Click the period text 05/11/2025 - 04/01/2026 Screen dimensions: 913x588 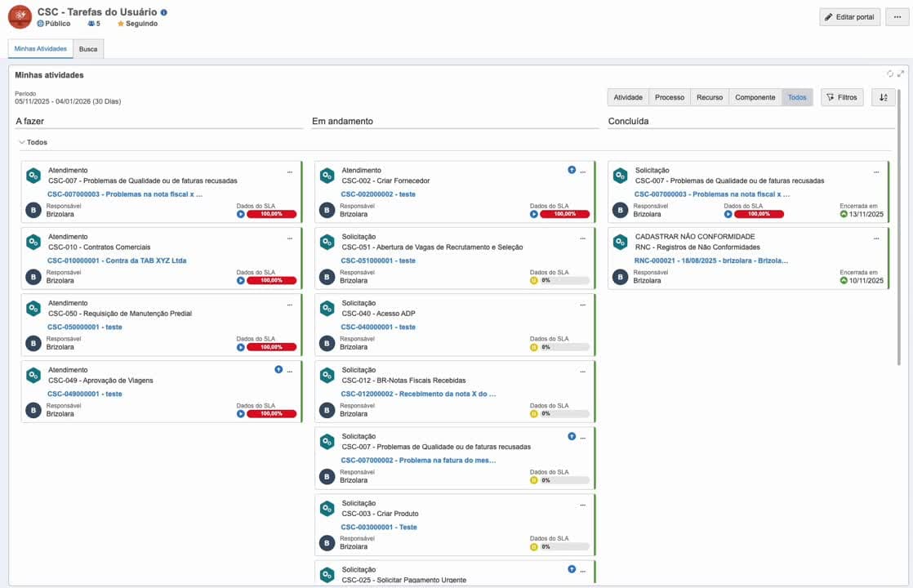click(x=68, y=101)
